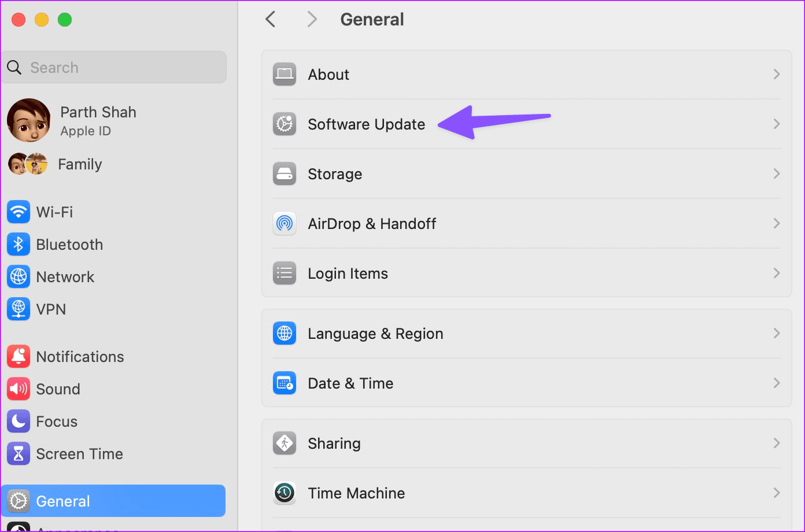
Task: Expand Date & Time options
Action: pos(777,383)
